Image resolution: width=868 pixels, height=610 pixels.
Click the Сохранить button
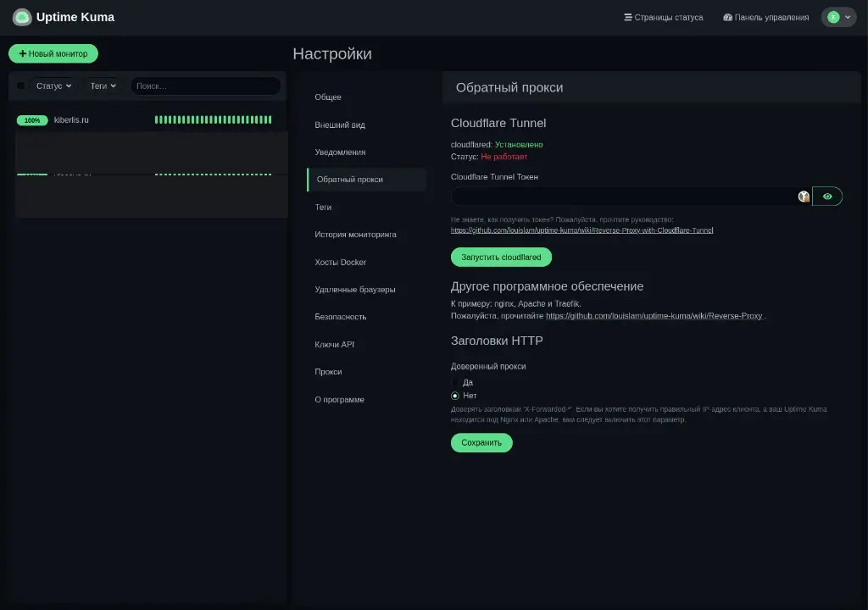(x=481, y=443)
